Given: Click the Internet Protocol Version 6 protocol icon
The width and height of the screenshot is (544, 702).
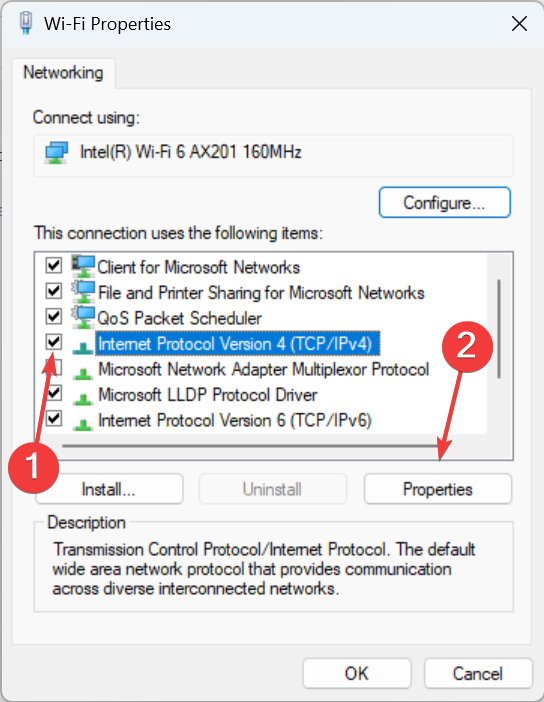Looking at the screenshot, I should (83, 424).
